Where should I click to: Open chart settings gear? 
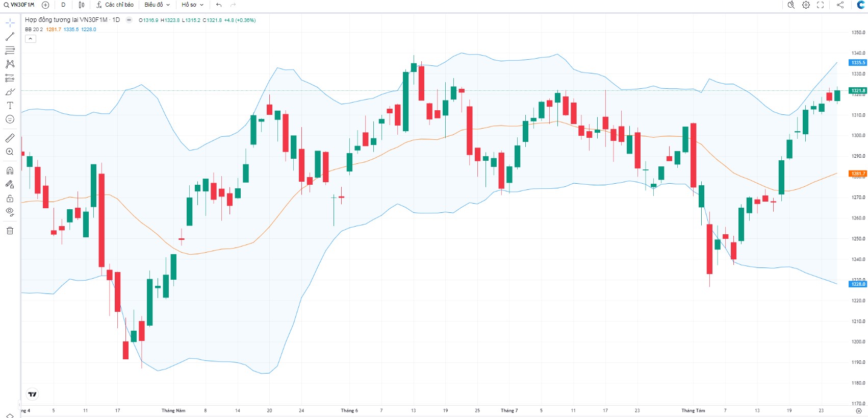pyautogui.click(x=806, y=5)
